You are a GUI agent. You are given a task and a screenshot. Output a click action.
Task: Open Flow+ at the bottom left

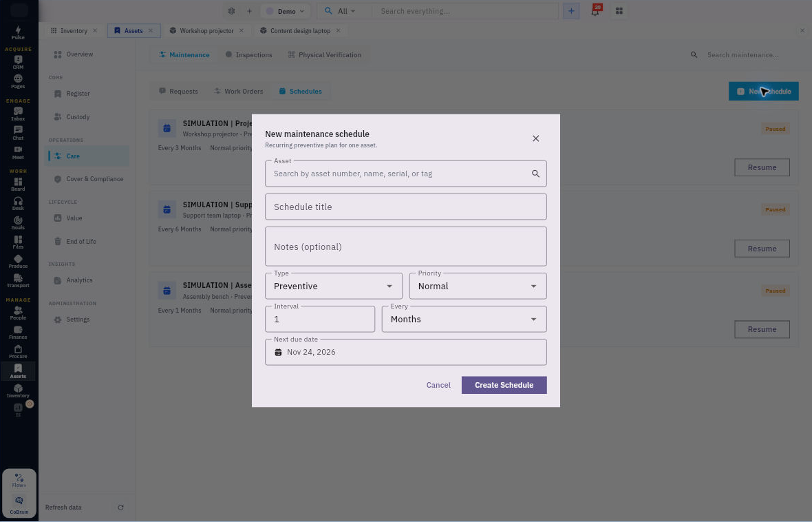tap(19, 481)
